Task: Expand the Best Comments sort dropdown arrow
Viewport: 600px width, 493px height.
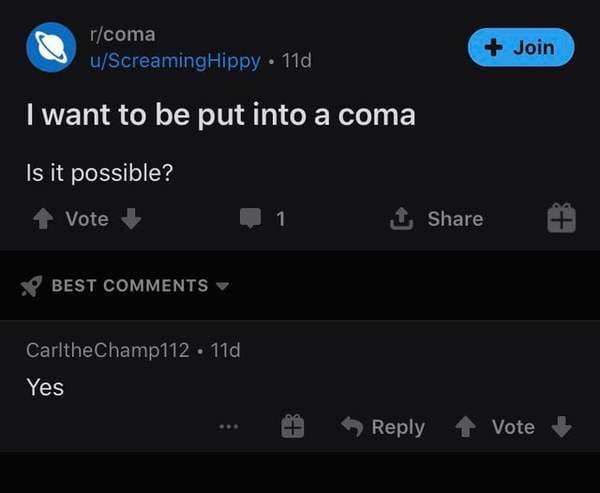Action: 222,286
